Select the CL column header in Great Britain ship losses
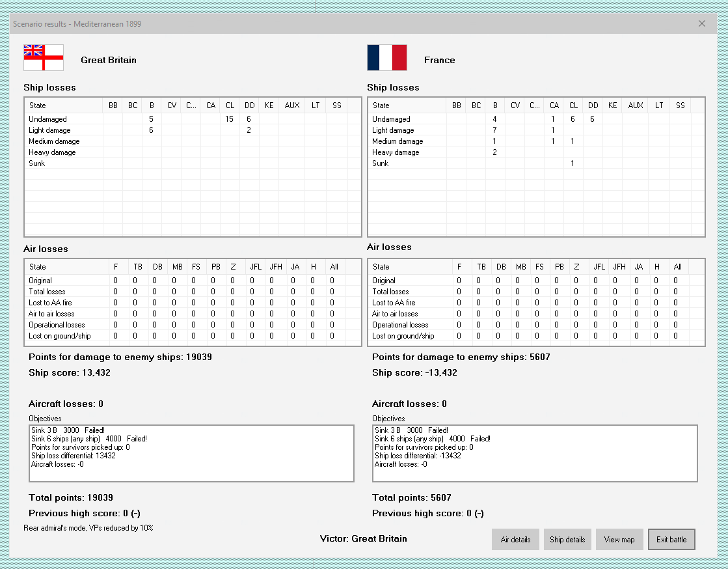Screen dimensions: 728x569 [x=230, y=105]
